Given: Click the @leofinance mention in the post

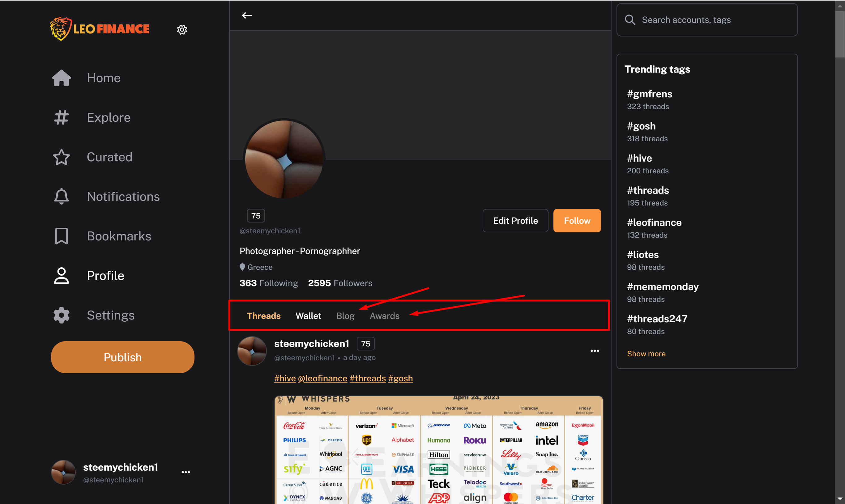Looking at the screenshot, I should [x=322, y=378].
